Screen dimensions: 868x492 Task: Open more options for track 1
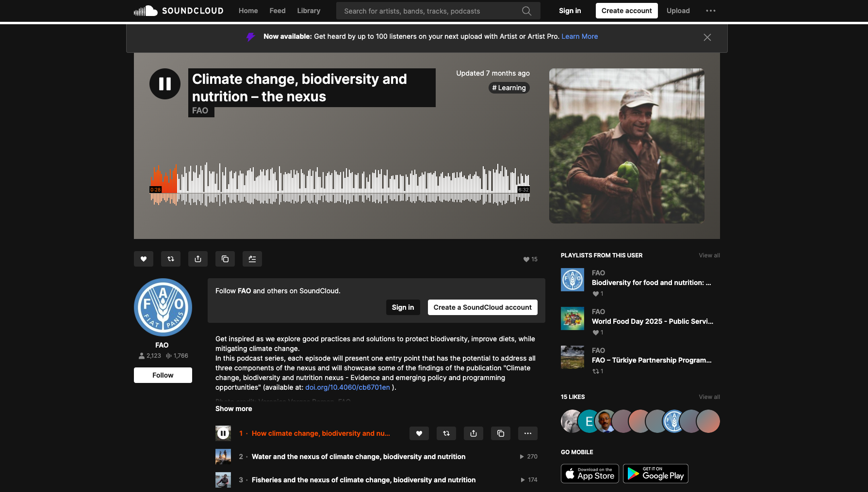pyautogui.click(x=528, y=433)
